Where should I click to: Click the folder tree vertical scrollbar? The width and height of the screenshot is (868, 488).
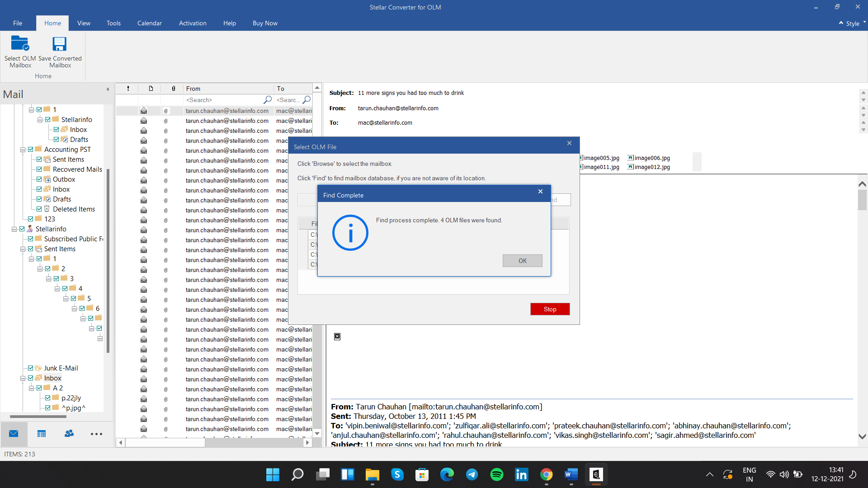[108, 260]
